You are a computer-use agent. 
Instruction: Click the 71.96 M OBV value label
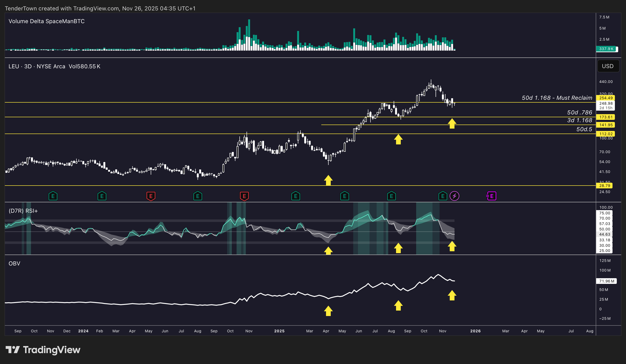[x=606, y=281]
